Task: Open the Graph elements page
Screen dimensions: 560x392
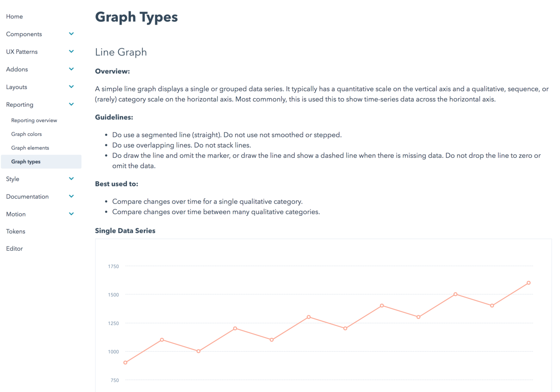Action: tap(30, 148)
